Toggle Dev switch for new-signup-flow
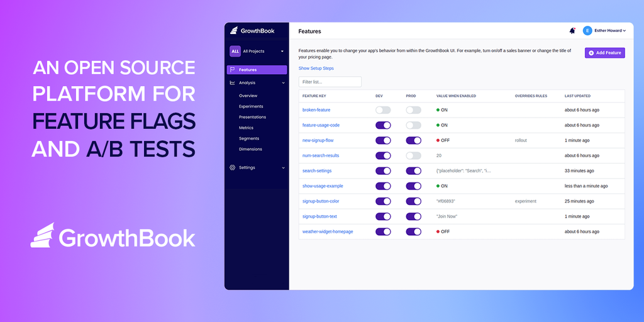This screenshot has height=322, width=644. coord(383,140)
